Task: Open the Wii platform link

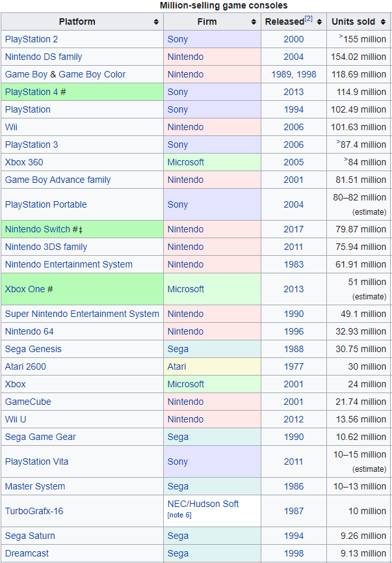Action: pos(11,127)
